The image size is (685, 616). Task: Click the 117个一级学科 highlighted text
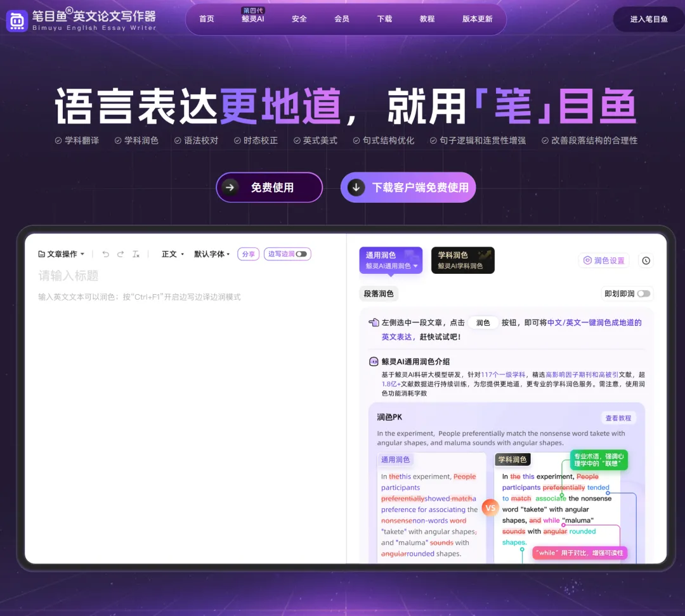(503, 375)
